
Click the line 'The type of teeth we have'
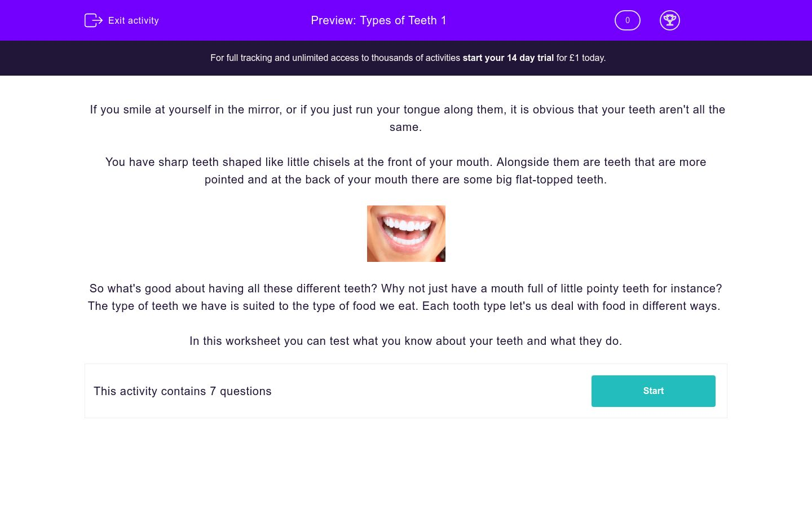pyautogui.click(x=404, y=306)
